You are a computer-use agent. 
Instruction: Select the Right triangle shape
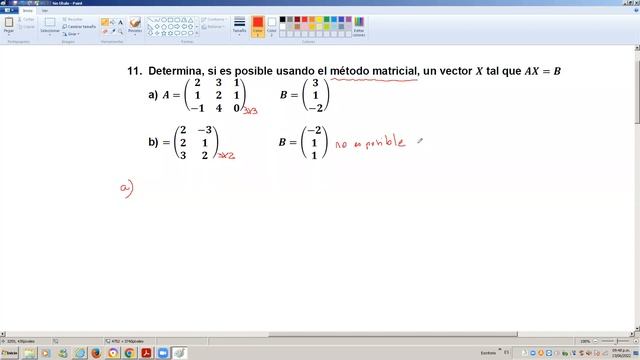click(150, 27)
